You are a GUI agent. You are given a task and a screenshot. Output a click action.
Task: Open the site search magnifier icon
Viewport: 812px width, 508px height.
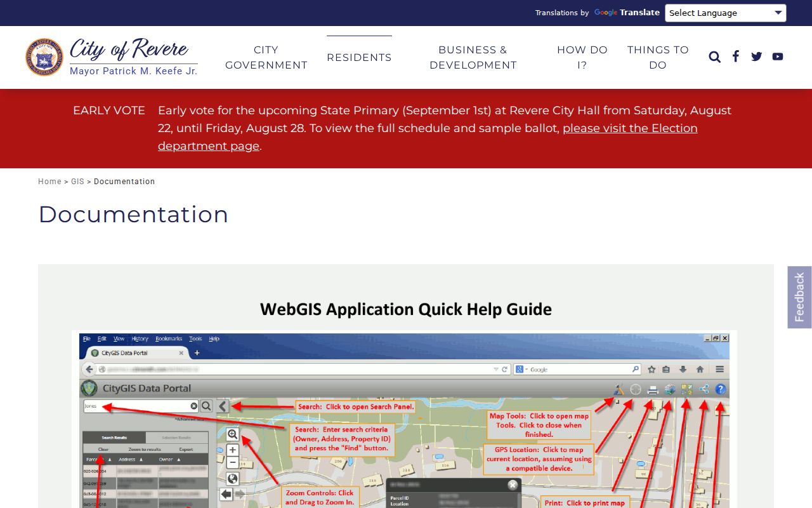(x=714, y=57)
